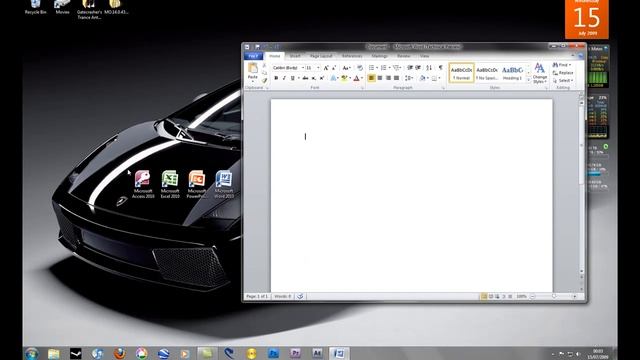Screen dimensions: 640x360
Task: Expand the Styles gallery More arrow
Action: [x=529, y=80]
